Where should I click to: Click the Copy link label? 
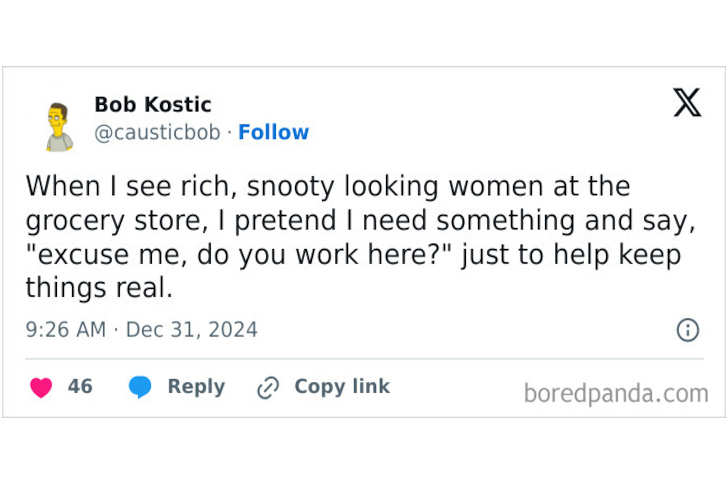tap(341, 387)
